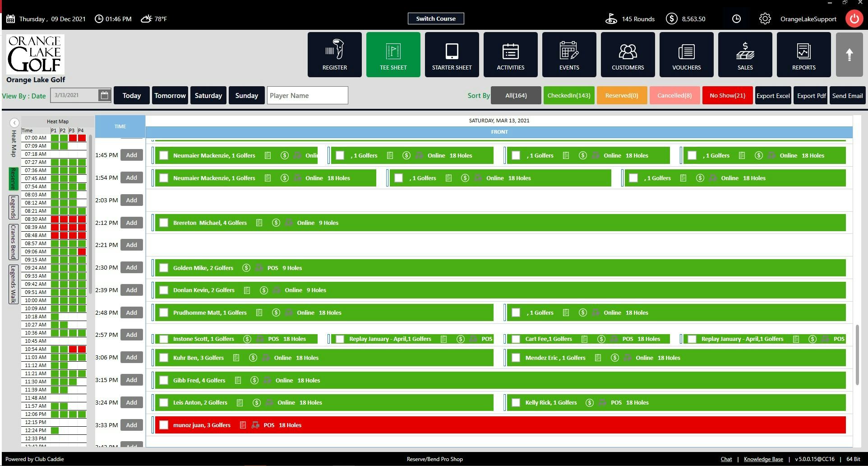The width and height of the screenshot is (868, 466).
Task: Check the Brereton Michael booking checkbox
Action: click(163, 223)
